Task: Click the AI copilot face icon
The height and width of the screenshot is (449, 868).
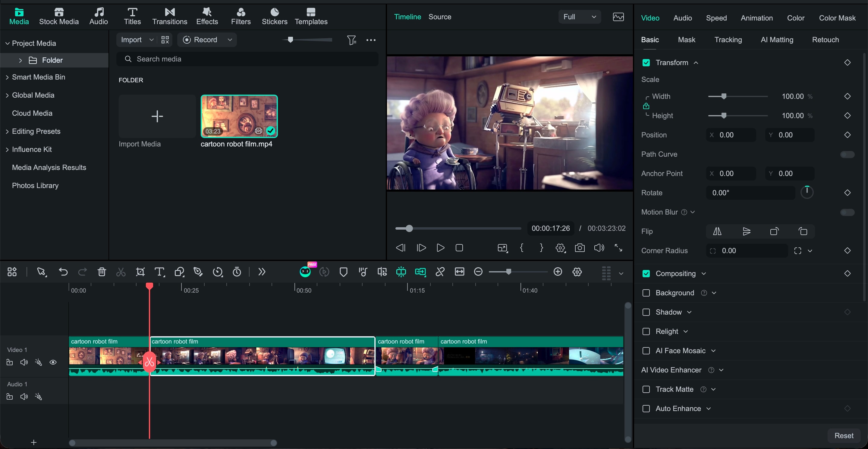Action: (305, 272)
